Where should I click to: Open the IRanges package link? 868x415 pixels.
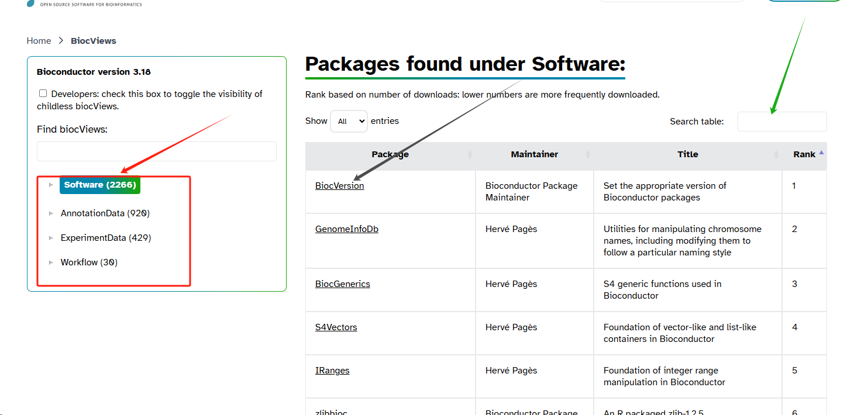pos(332,371)
